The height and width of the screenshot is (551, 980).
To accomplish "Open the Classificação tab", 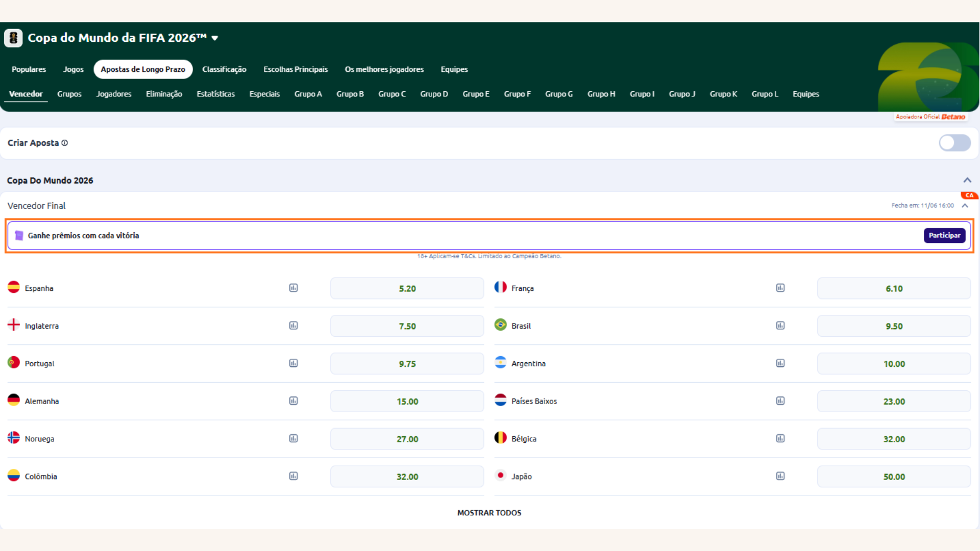I will point(224,69).
